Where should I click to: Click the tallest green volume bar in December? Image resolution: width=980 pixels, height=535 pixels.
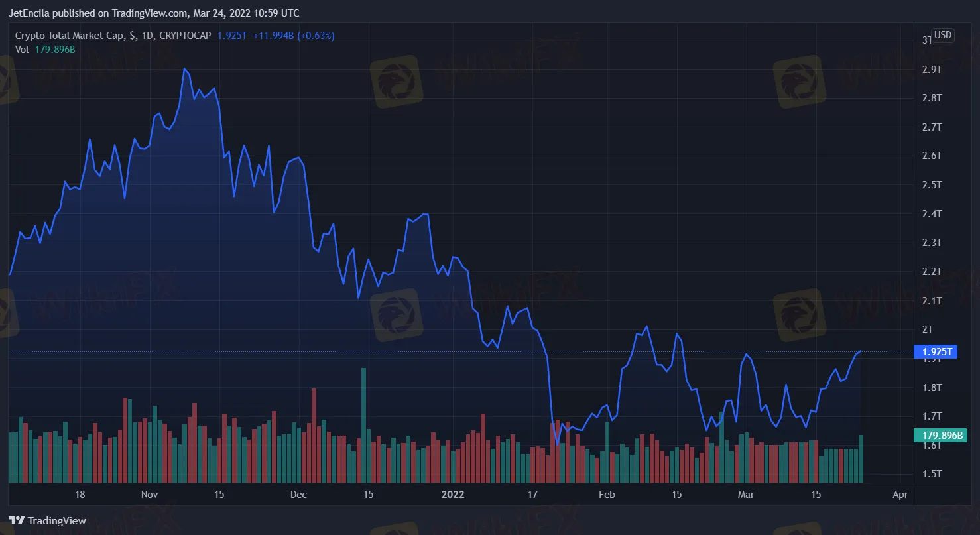click(363, 424)
